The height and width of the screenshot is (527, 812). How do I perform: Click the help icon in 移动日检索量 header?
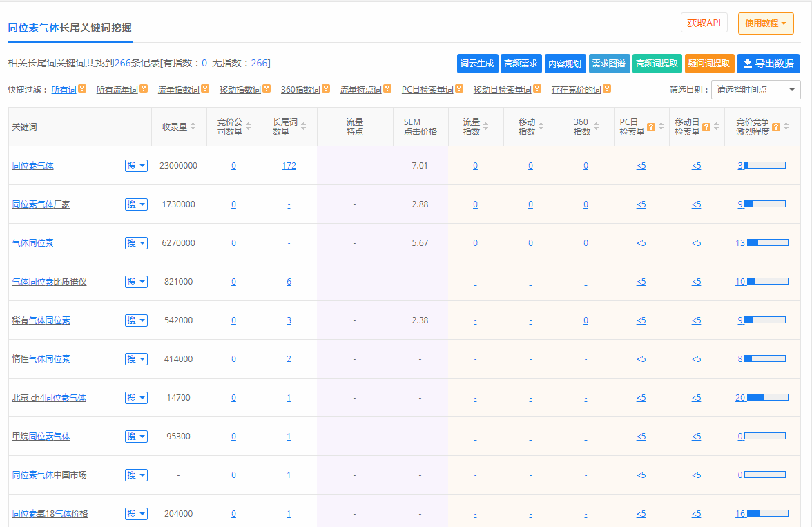(x=706, y=127)
